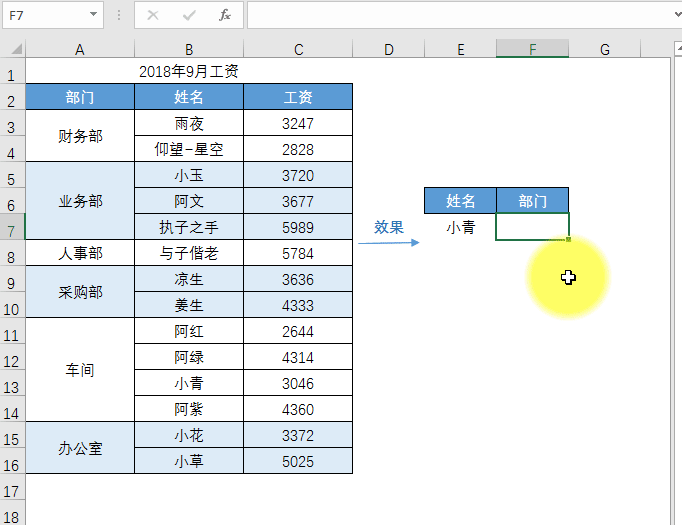The height and width of the screenshot is (525, 682).
Task: Click the name cell 阿文
Action: 189,201
